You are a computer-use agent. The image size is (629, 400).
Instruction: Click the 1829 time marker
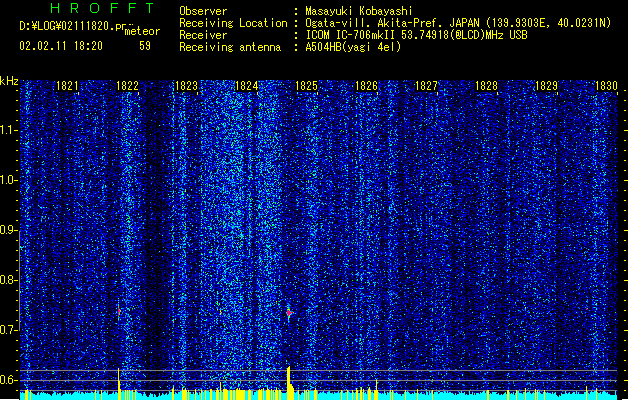coord(546,86)
